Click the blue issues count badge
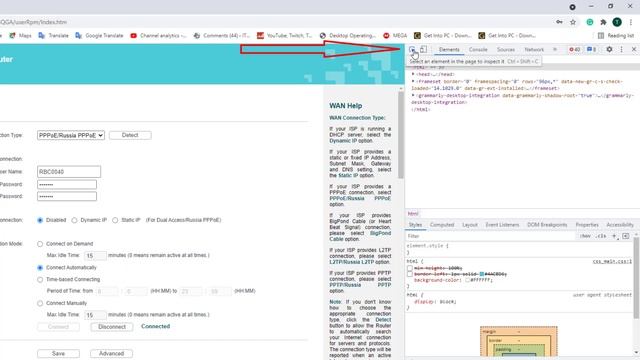Image resolution: width=640 pixels, height=360 pixels. 591,49
